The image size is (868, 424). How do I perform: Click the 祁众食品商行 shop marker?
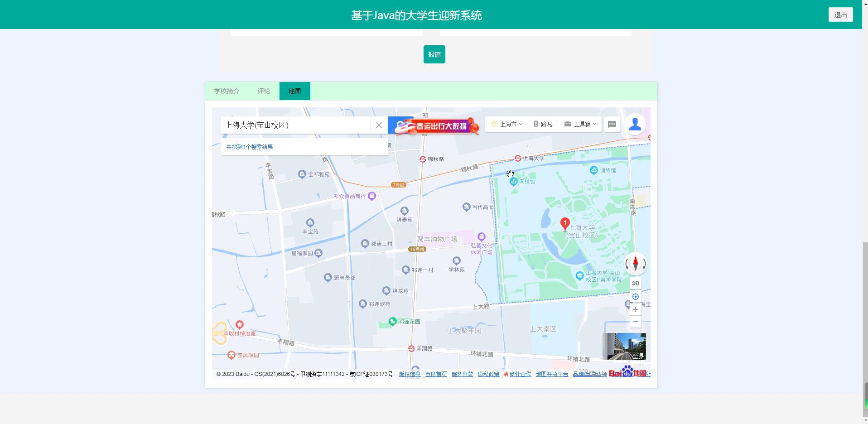tap(372, 196)
